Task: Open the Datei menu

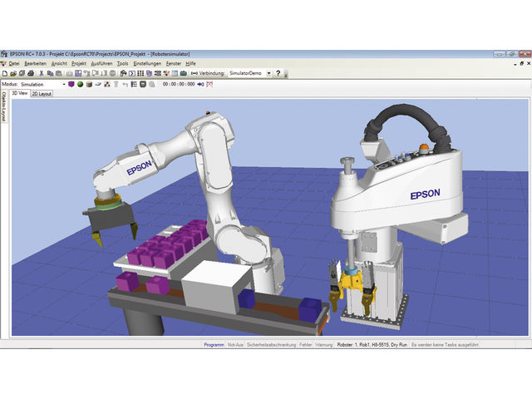Action: (14, 63)
